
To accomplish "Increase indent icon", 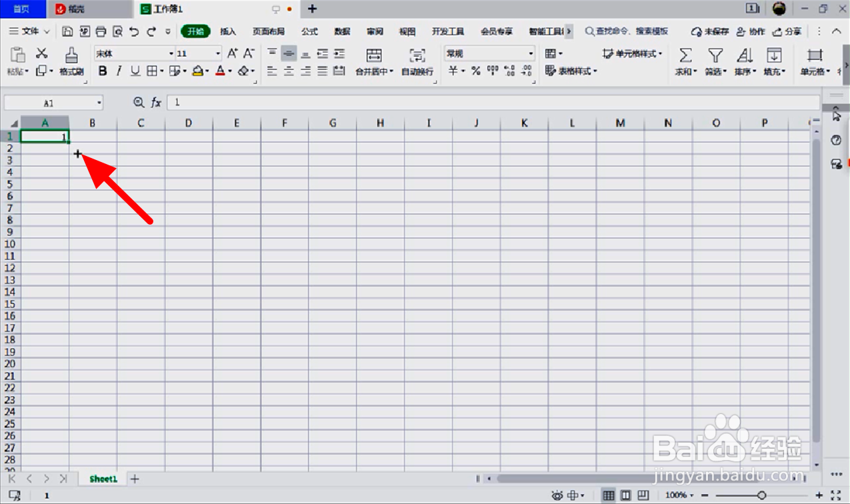I will point(339,53).
